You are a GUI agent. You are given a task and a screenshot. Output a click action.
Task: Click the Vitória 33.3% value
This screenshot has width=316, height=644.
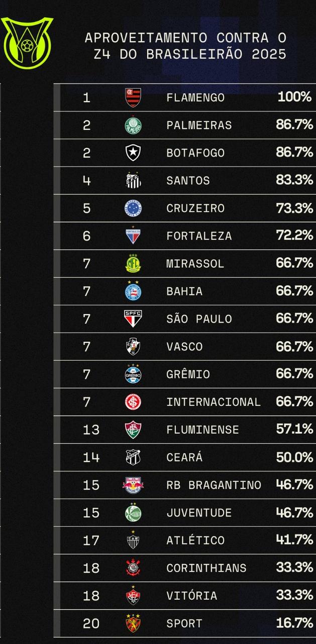tap(294, 595)
